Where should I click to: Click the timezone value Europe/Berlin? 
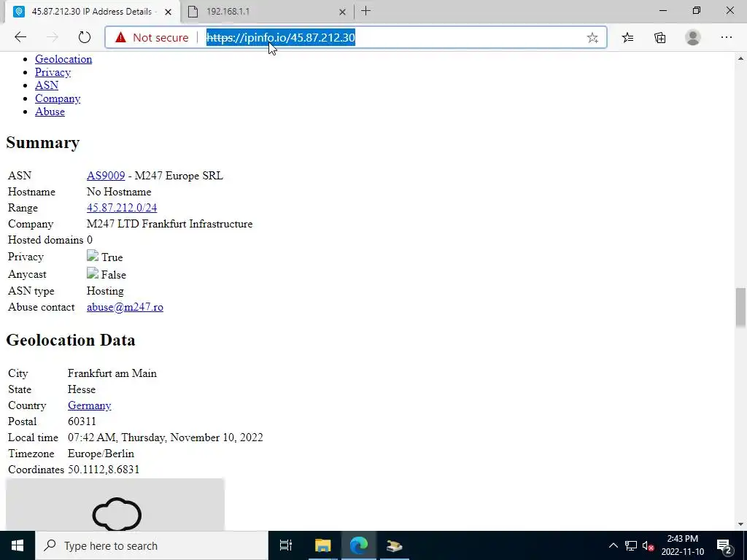101,454
